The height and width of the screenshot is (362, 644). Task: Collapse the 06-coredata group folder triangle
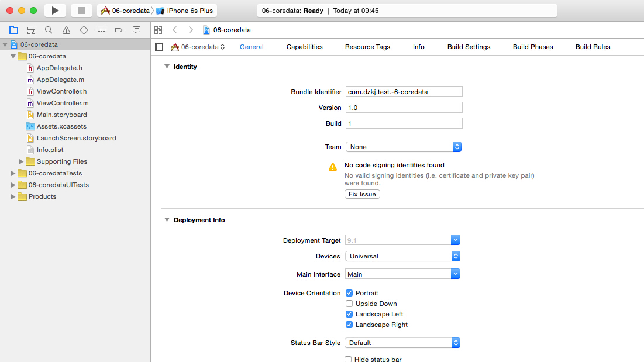click(x=13, y=56)
